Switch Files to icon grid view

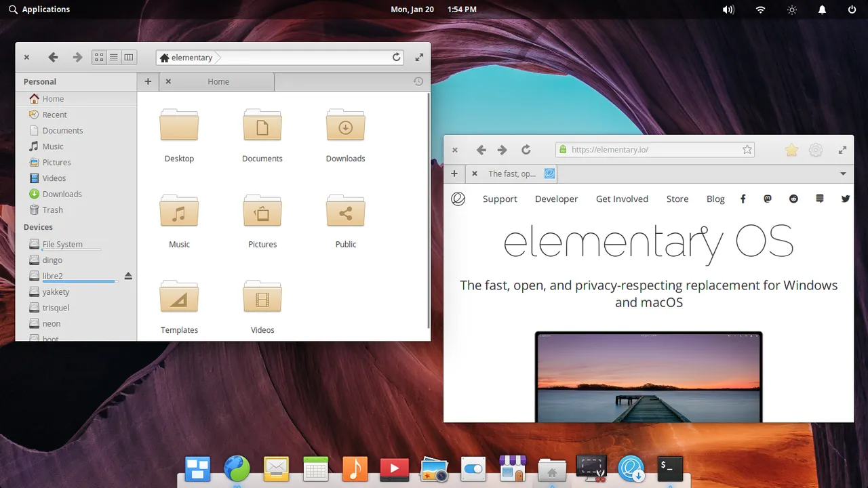(x=99, y=58)
